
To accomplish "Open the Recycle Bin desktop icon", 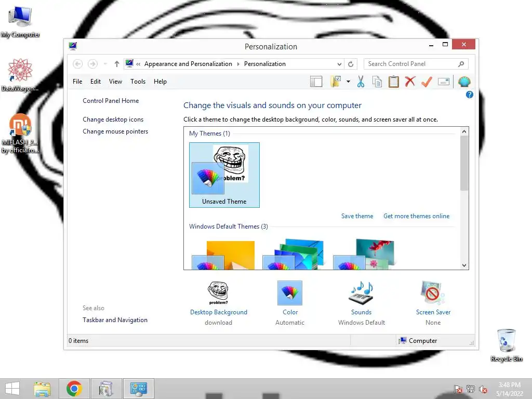I will [x=506, y=345].
